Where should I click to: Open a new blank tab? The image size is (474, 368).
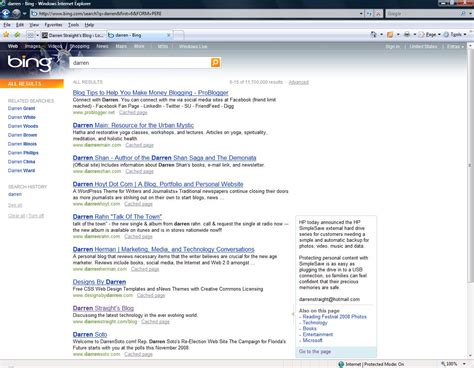(179, 35)
